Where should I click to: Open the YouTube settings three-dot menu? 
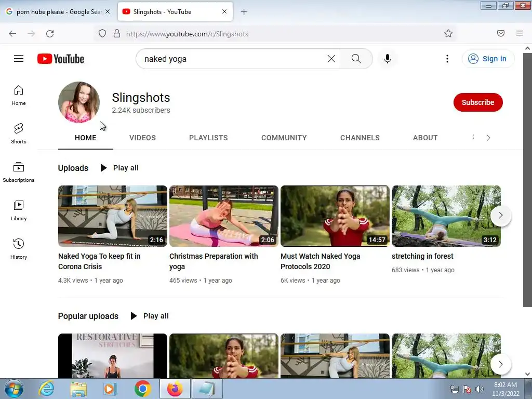click(x=447, y=59)
